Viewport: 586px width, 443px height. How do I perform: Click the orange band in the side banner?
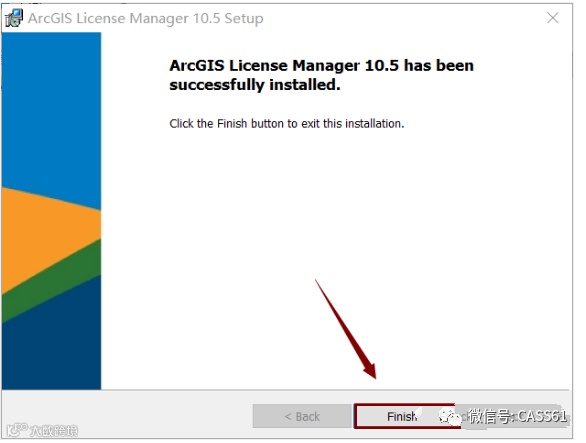pos(41,236)
